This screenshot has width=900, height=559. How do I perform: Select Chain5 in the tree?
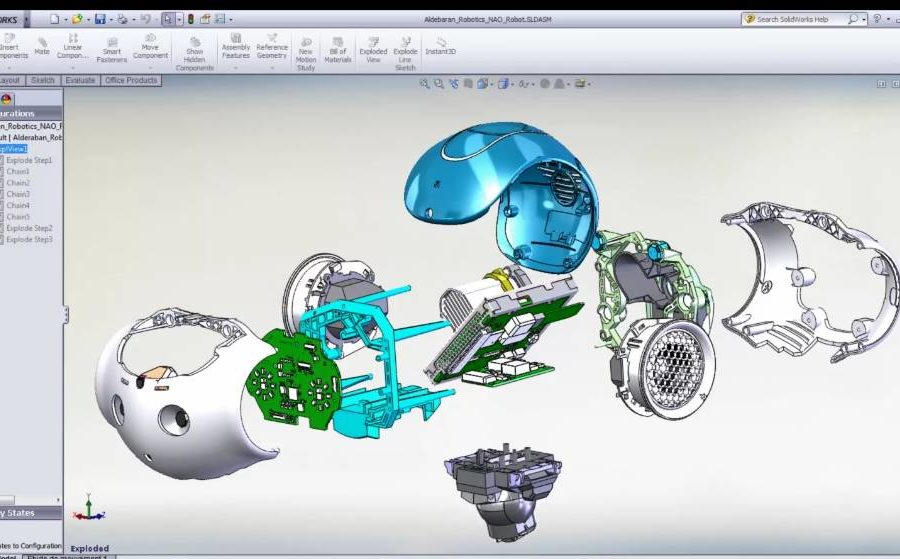(x=18, y=217)
